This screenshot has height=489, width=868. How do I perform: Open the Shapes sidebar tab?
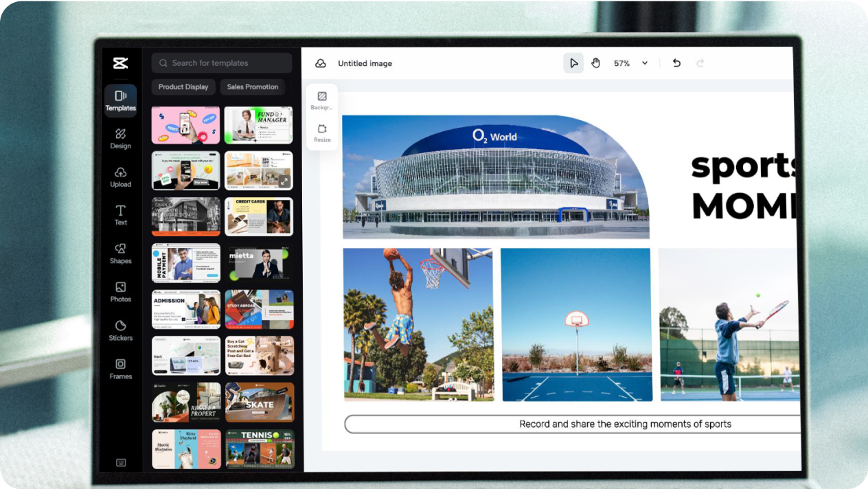click(x=120, y=253)
